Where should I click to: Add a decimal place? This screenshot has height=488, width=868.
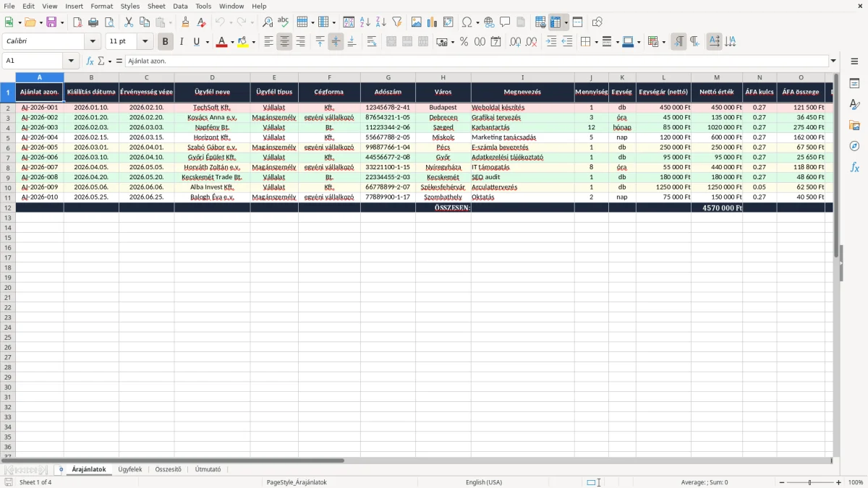[x=516, y=42]
